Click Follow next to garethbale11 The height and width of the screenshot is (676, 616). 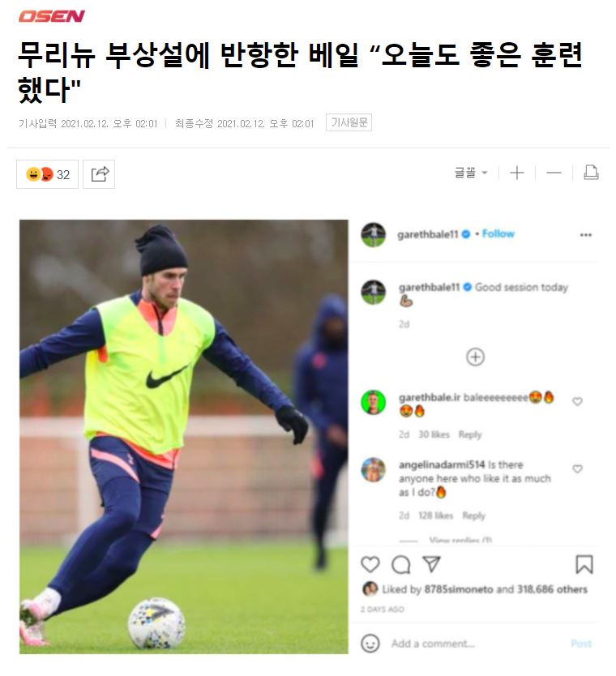[498, 233]
